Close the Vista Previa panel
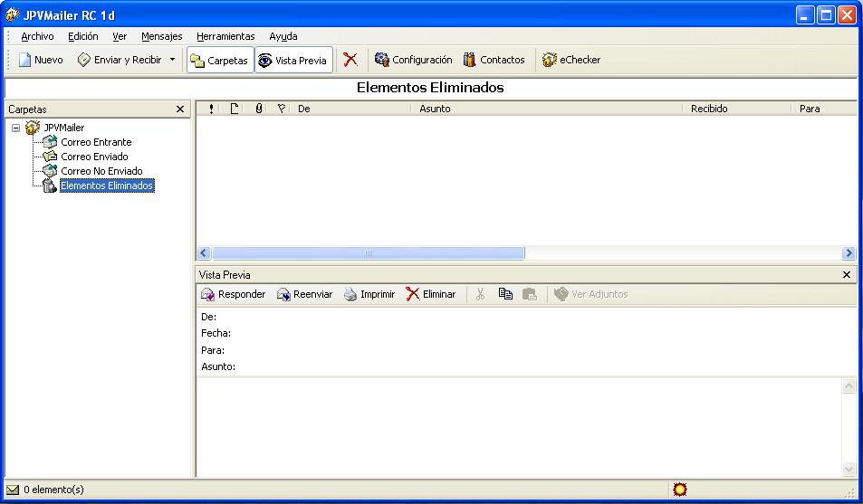The image size is (863, 504). coord(847,274)
